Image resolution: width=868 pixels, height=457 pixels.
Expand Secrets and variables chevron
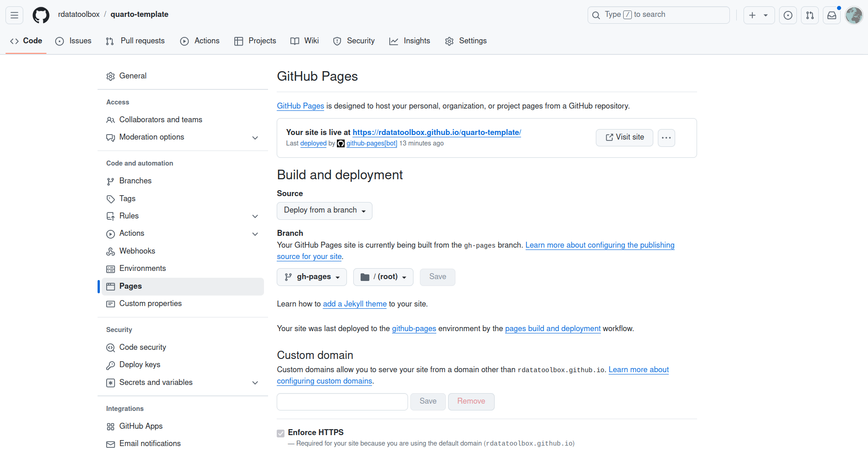[x=255, y=383]
